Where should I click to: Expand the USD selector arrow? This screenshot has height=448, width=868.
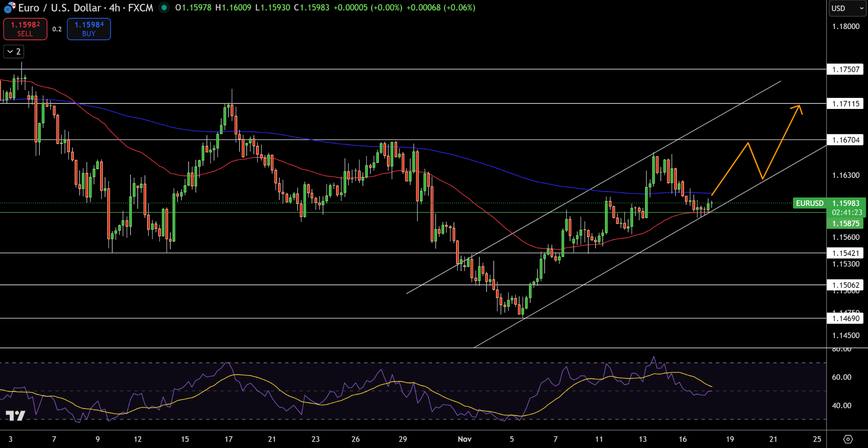click(x=861, y=8)
